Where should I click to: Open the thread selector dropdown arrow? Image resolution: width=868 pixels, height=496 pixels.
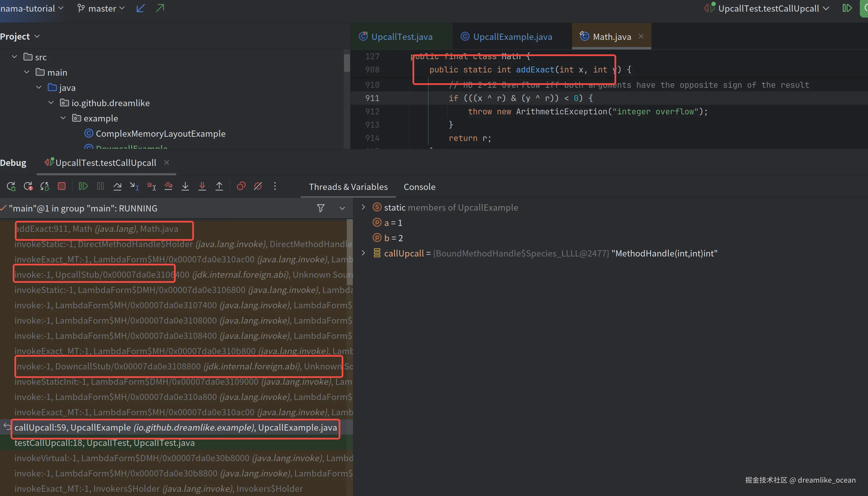click(x=342, y=208)
